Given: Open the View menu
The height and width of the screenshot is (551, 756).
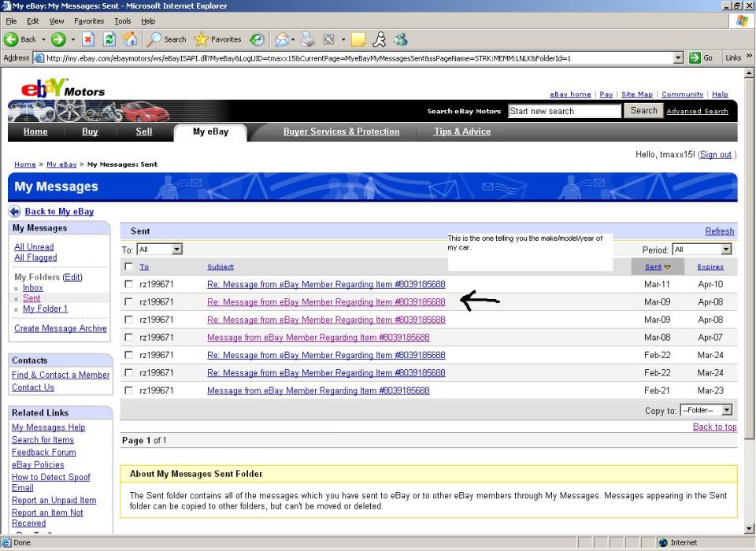Looking at the screenshot, I should click(x=57, y=21).
